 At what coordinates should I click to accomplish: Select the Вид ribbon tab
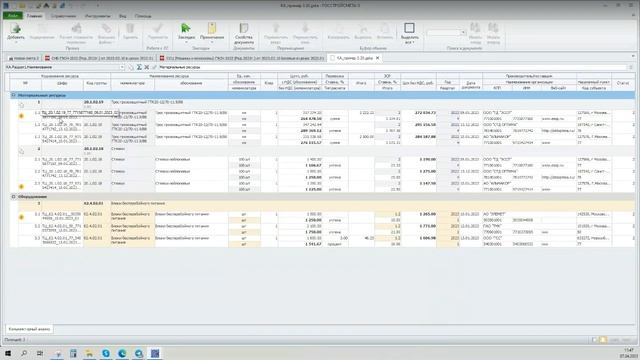coord(122,16)
